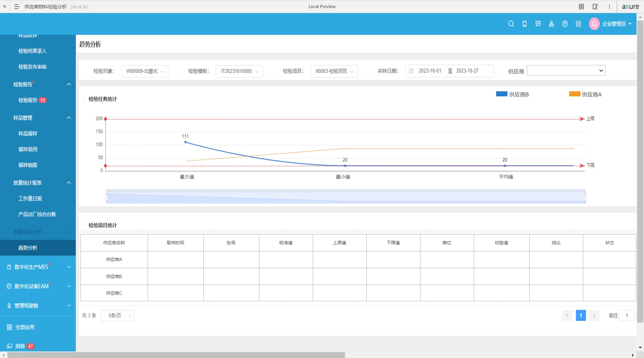This screenshot has height=358, width=644.
Task: Click the end date 2023-10-27 field
Action: [467, 71]
